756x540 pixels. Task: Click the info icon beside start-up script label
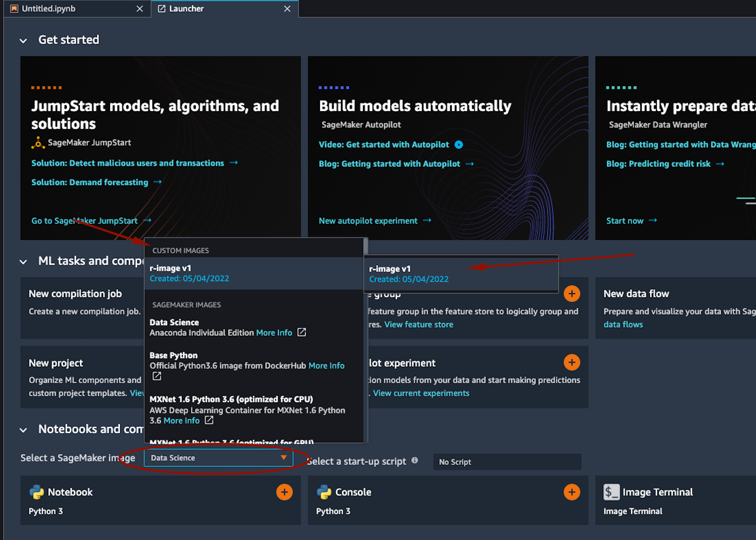[415, 460]
